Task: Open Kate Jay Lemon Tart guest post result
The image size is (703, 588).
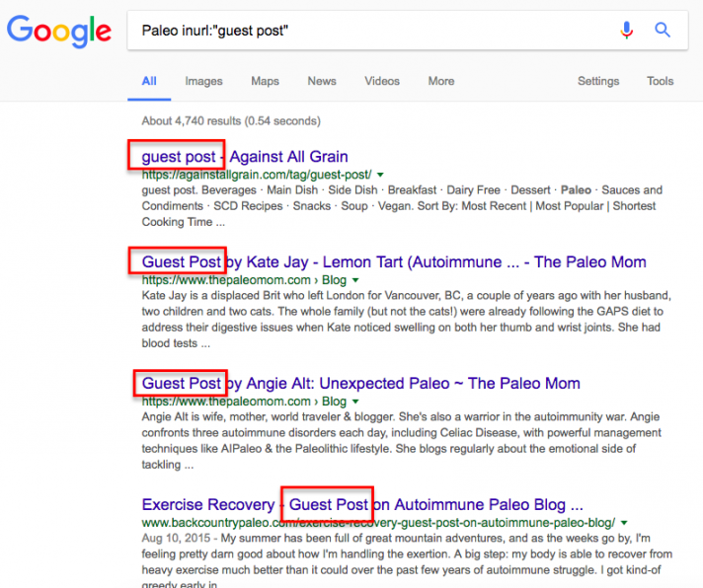Action: pos(394,262)
